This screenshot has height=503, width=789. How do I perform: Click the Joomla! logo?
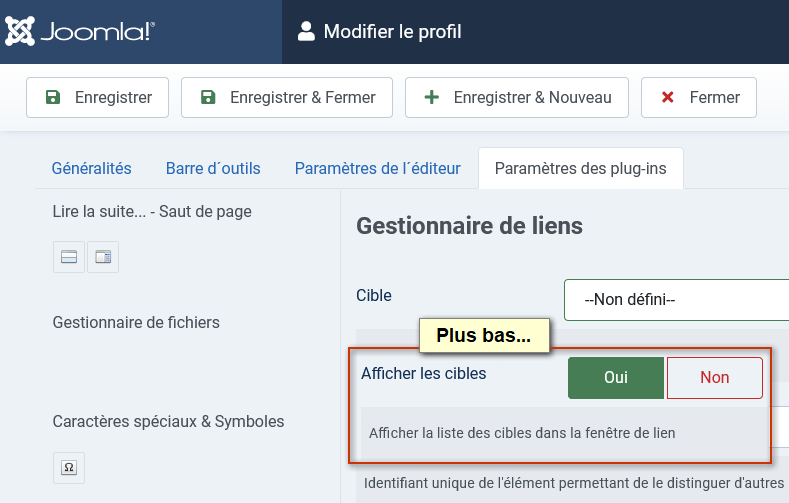80,31
